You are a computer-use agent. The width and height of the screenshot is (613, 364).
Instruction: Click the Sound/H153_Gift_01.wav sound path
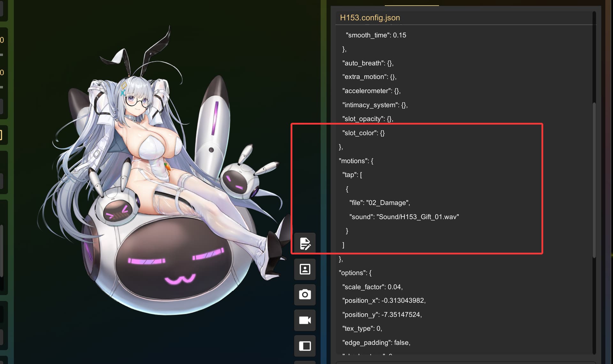418,217
